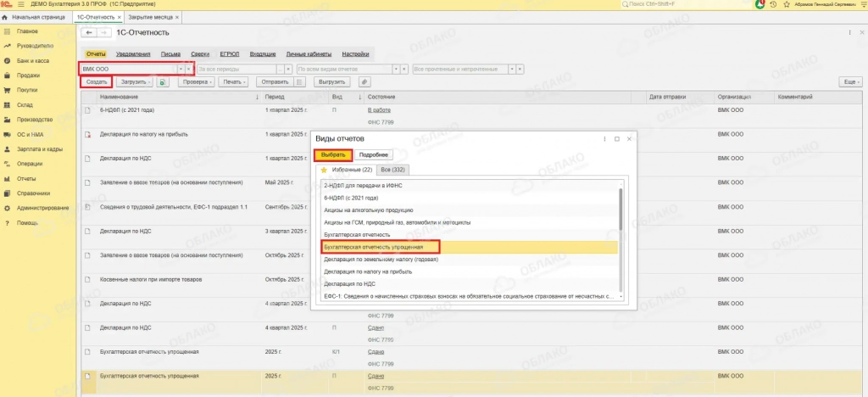Click the ОС и НМА truck icon

[7, 135]
